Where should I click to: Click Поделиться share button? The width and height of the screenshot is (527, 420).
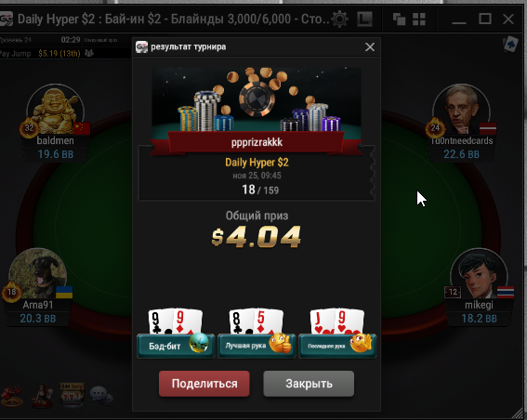204,384
